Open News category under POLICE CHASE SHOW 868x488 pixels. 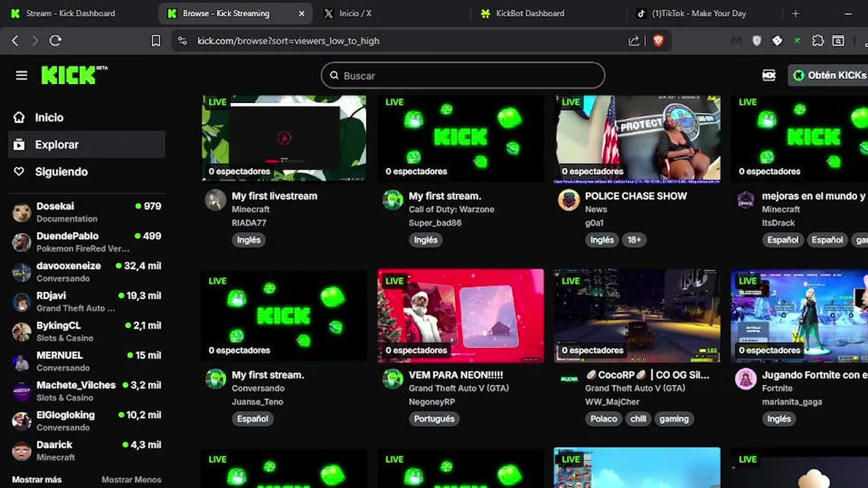(596, 209)
